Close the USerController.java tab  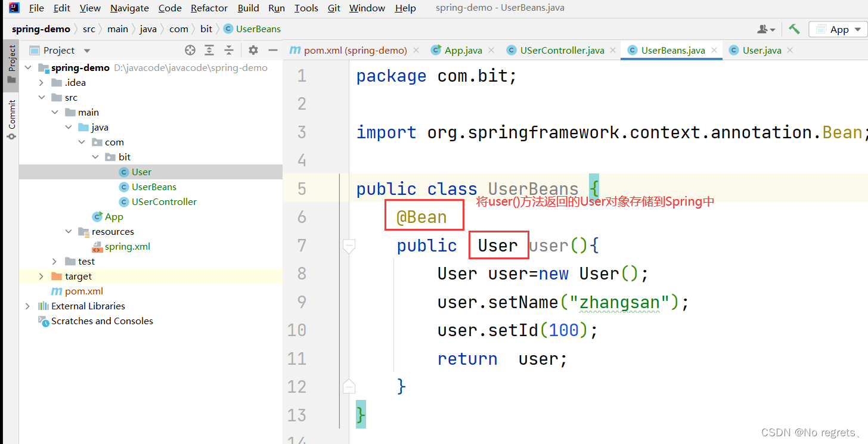click(613, 50)
